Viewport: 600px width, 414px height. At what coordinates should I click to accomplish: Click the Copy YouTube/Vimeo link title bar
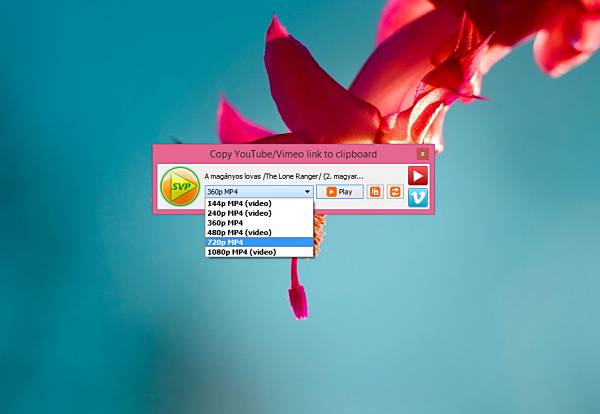pos(293,154)
